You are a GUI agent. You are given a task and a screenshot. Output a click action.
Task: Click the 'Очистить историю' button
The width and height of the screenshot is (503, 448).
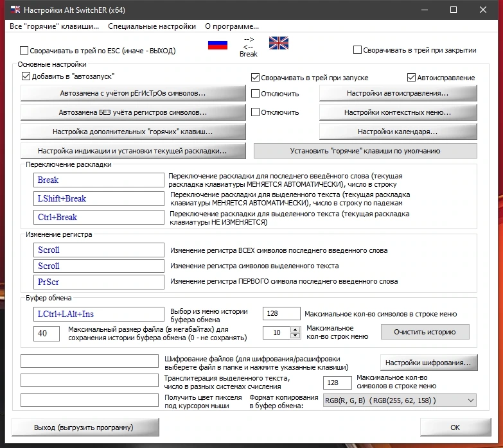[425, 332]
